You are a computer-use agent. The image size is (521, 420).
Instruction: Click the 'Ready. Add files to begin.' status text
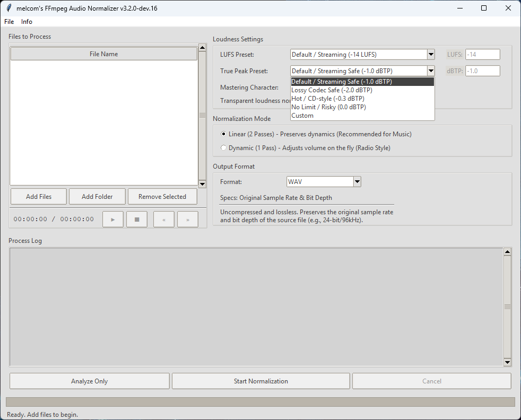tap(42, 415)
